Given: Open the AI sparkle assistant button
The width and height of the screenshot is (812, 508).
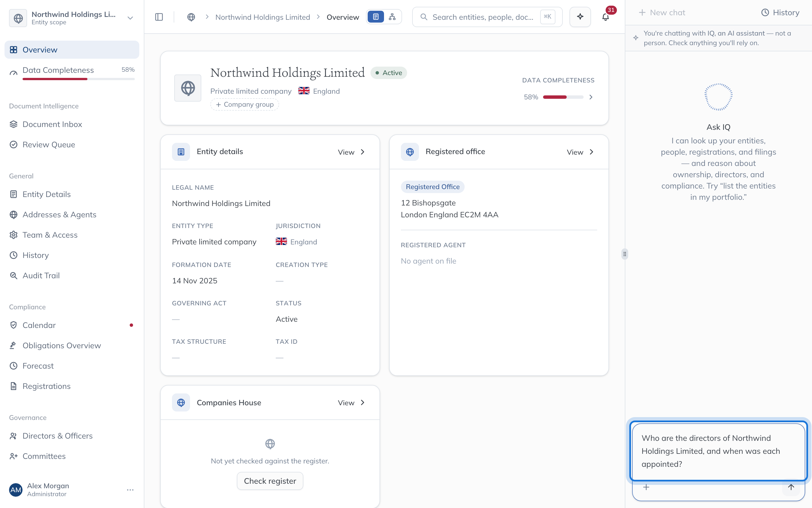Looking at the screenshot, I should tap(580, 17).
